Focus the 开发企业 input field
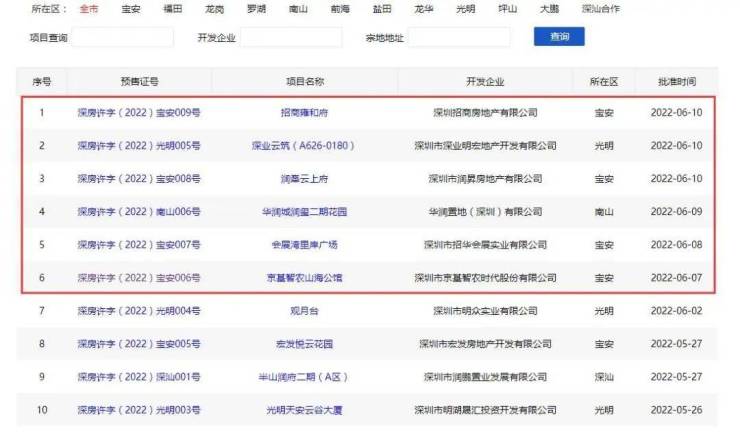The height and width of the screenshot is (443, 740). [x=291, y=37]
